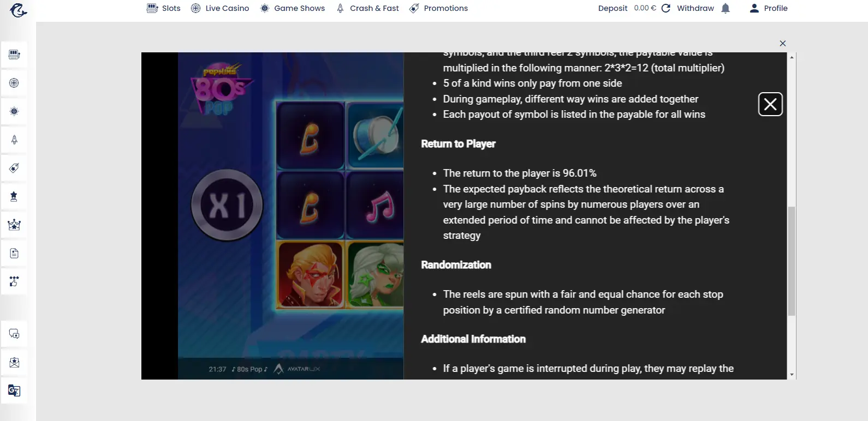This screenshot has height=421, width=868.
Task: Click the 0.00 € balance amount
Action: (x=645, y=8)
